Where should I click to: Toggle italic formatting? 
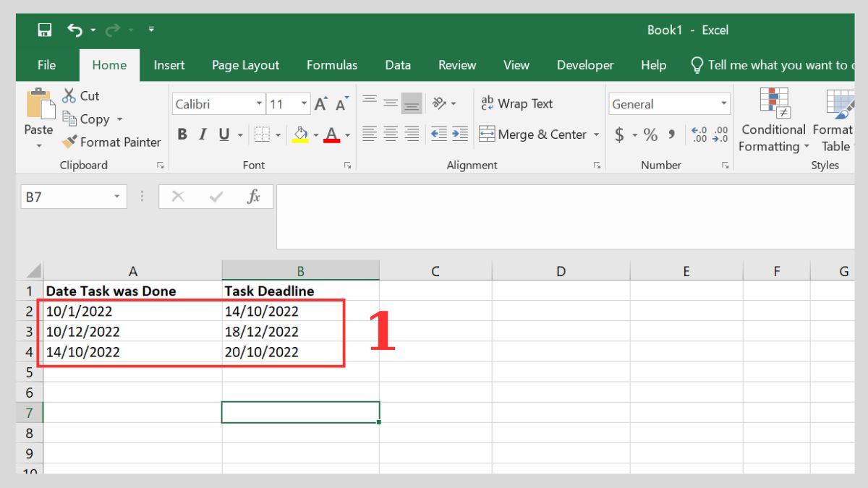[203, 134]
